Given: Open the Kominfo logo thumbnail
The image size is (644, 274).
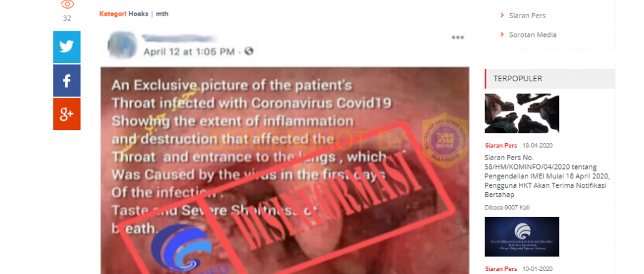Looking at the screenshot, I should 521,236.
